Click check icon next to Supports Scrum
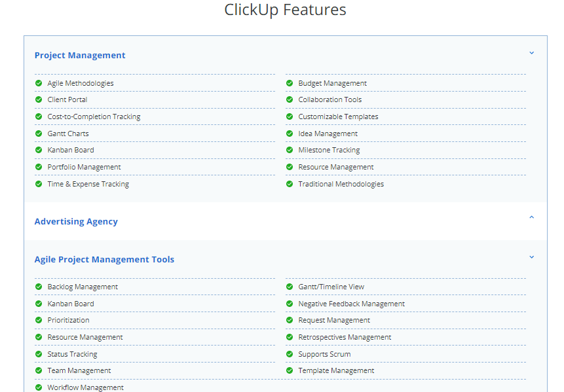Screen dimensions: 564x392 click(290, 354)
